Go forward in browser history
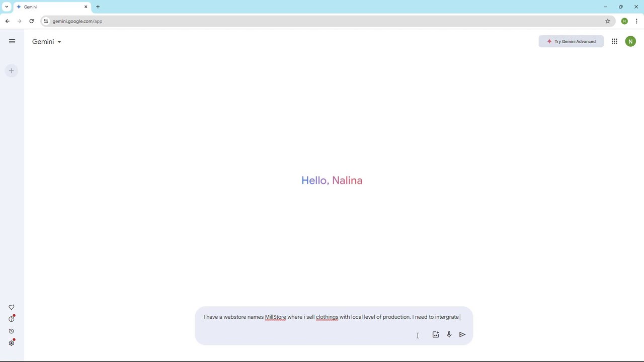 pos(19,21)
